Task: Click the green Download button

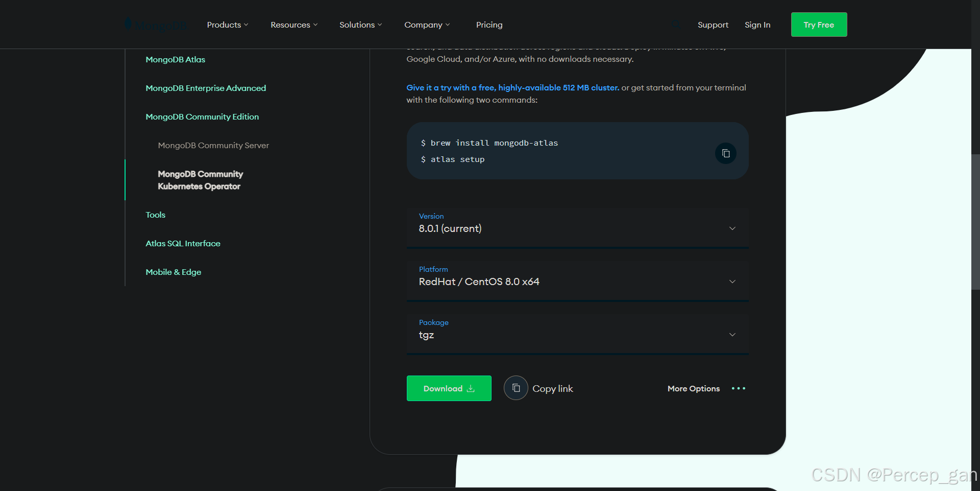Action: pyautogui.click(x=449, y=388)
